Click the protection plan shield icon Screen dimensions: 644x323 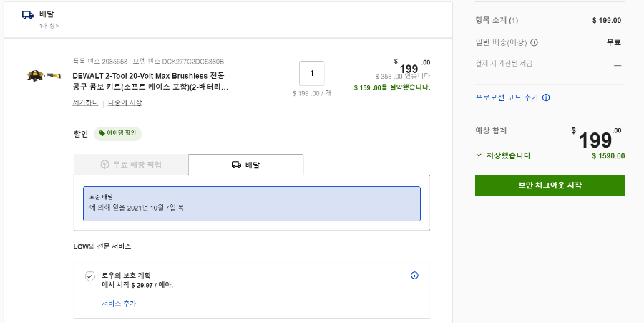pos(90,276)
